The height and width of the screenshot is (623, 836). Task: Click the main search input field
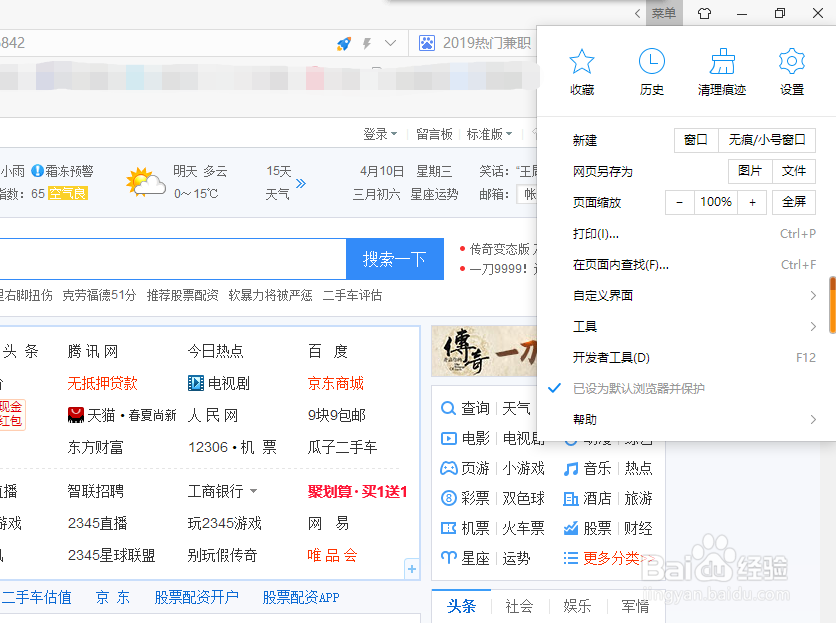point(172,259)
